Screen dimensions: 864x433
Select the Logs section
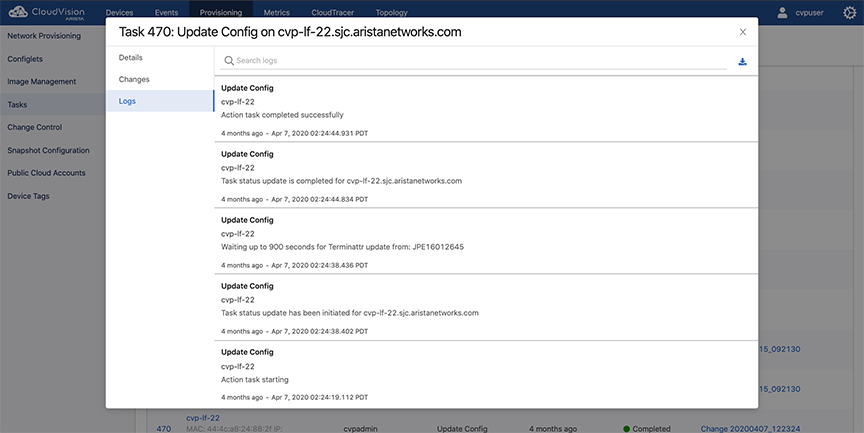click(160, 101)
